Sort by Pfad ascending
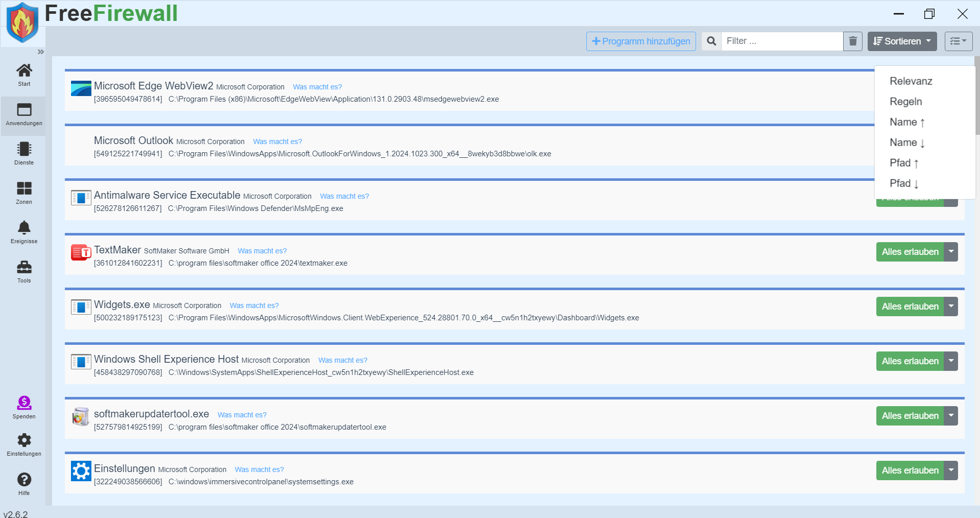The image size is (980, 518). [904, 163]
